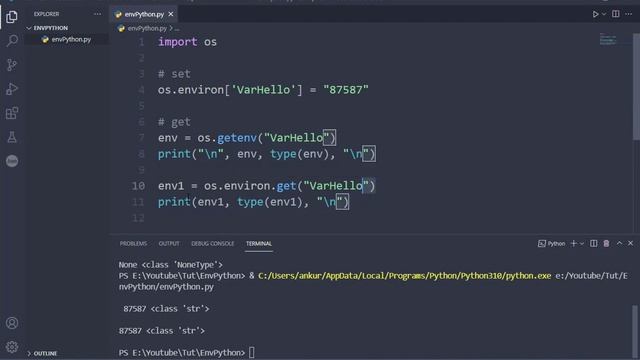Open the Extensions view
The image size is (640, 360).
point(12,113)
